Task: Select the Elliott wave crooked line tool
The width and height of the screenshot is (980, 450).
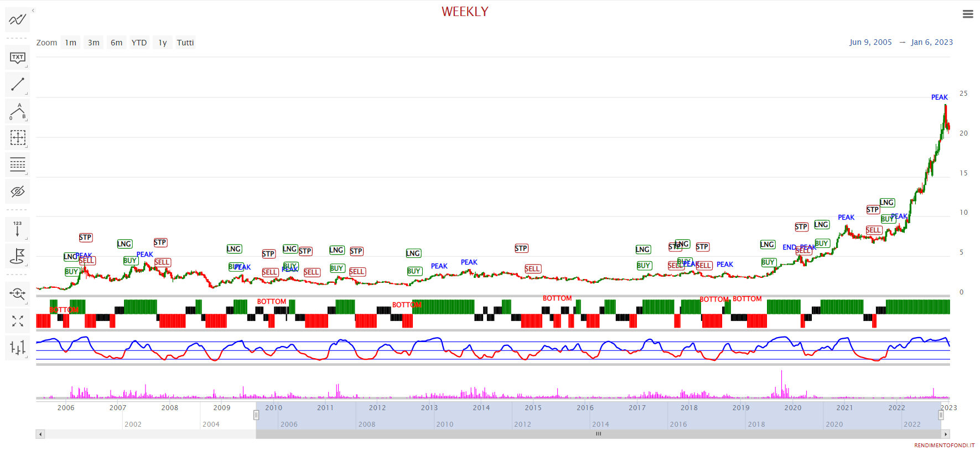Action: click(x=17, y=111)
